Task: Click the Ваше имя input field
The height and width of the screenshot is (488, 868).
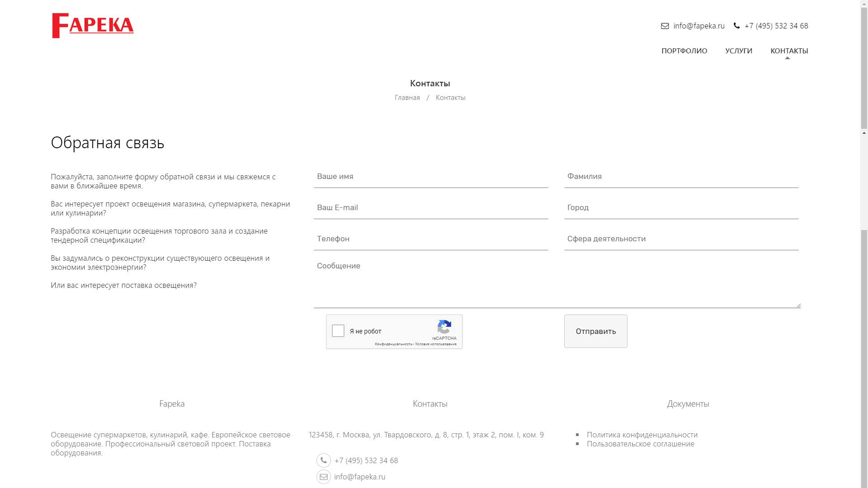Action: pyautogui.click(x=430, y=177)
